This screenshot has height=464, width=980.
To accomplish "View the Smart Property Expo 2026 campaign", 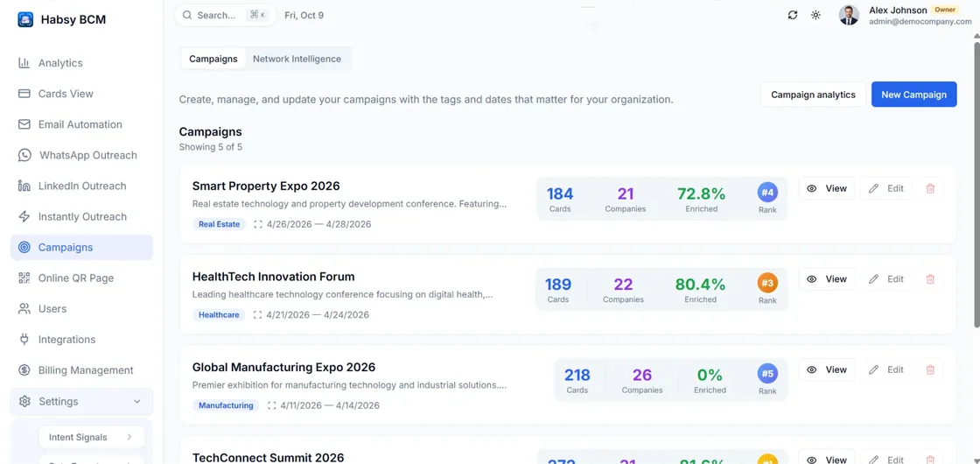I will [x=826, y=188].
